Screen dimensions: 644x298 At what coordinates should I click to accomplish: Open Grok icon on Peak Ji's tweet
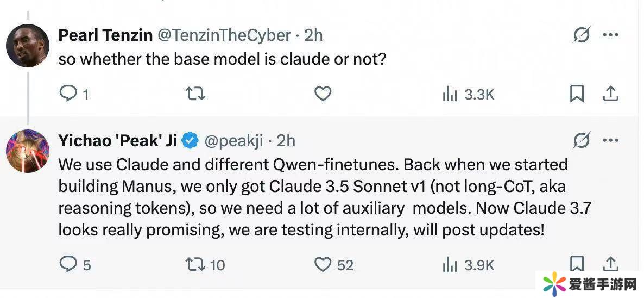pyautogui.click(x=582, y=141)
